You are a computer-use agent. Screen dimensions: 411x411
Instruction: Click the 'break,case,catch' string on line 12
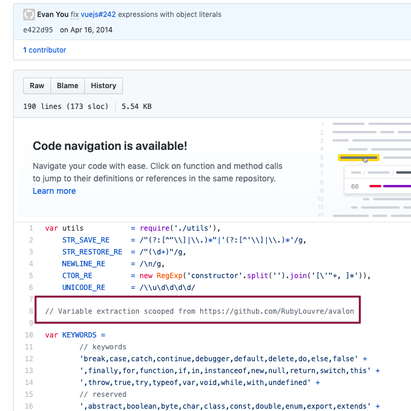click(x=219, y=359)
